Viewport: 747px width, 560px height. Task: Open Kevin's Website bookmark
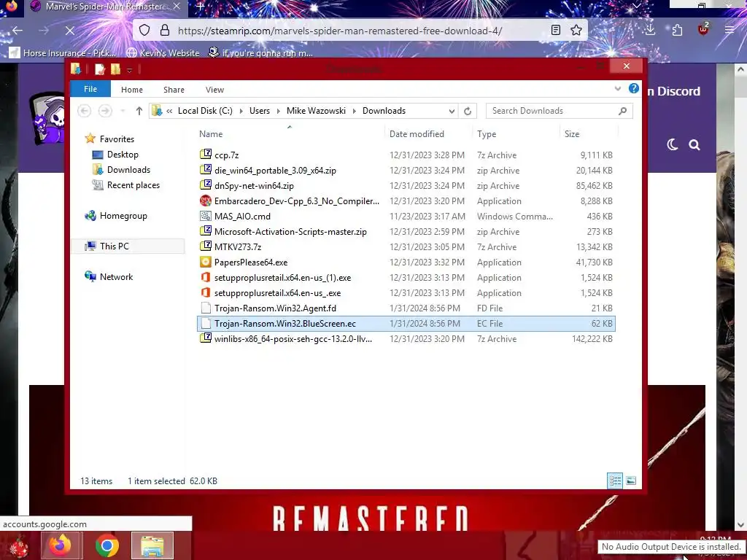pyautogui.click(x=163, y=52)
